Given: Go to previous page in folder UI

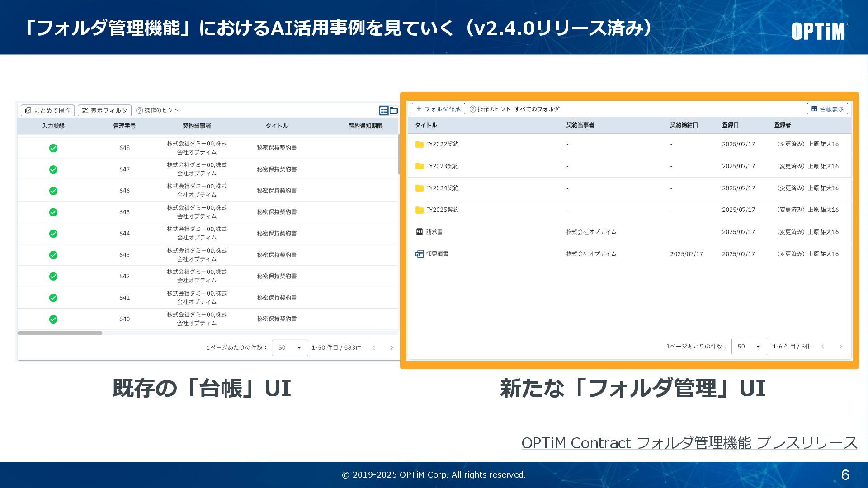Looking at the screenshot, I should pos(823,347).
